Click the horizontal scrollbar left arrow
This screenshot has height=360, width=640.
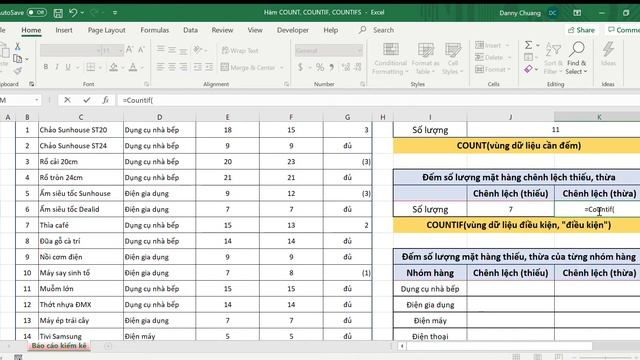click(402, 346)
